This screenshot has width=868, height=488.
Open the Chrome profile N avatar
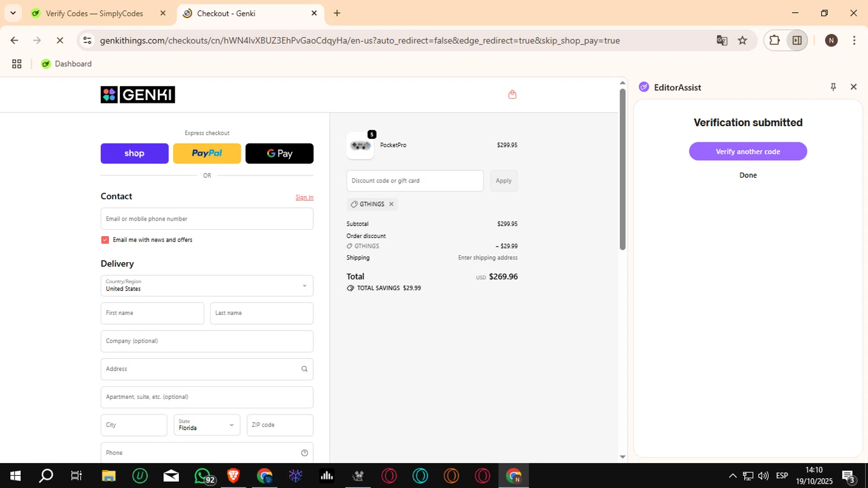[832, 41]
